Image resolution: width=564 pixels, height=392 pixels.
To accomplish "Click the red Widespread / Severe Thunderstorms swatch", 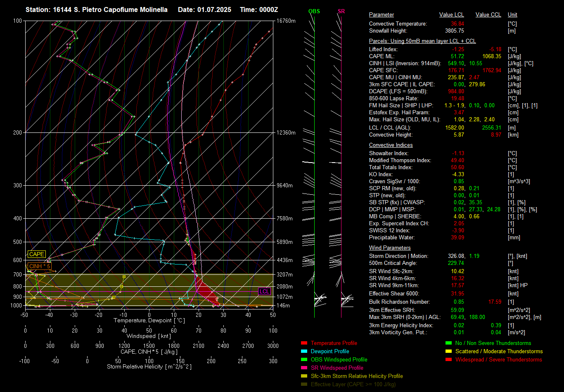I will [449, 359].
